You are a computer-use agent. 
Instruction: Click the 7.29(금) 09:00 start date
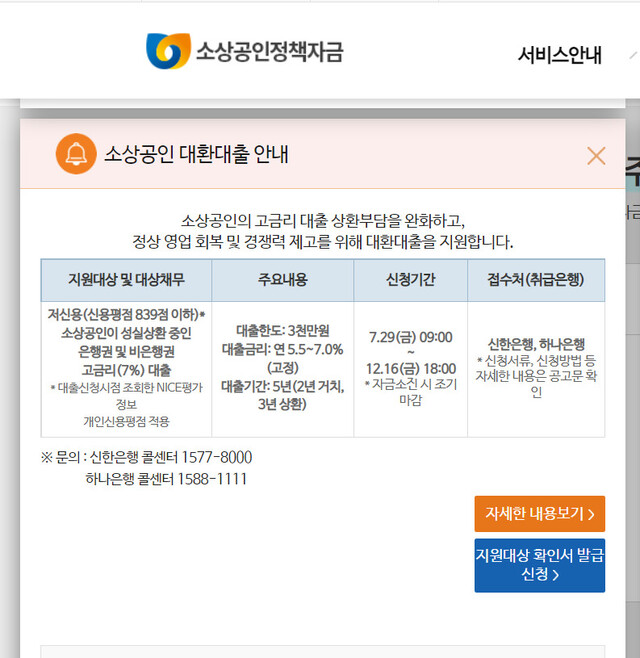pos(411,336)
